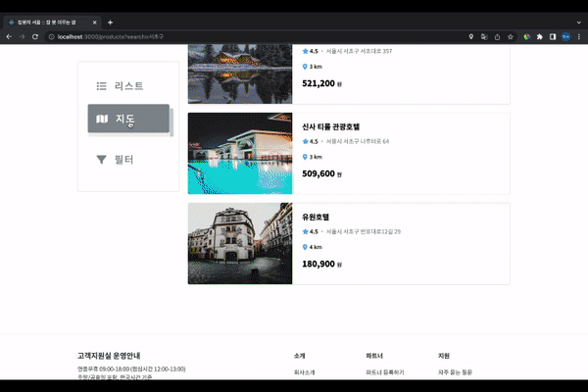This screenshot has height=392, width=588.
Task: Open the browser profile avatar
Action: coord(566,37)
